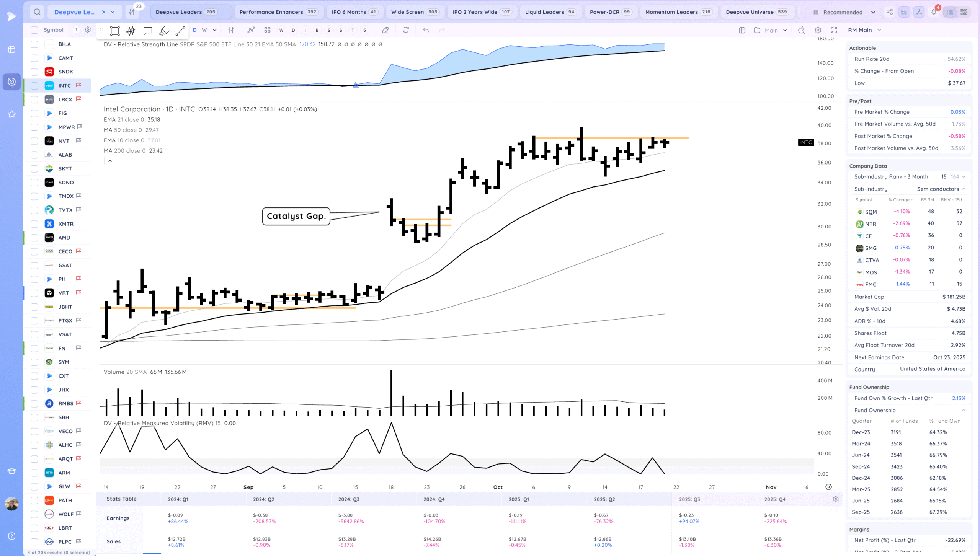Open the Recommended columns dropdown
Viewport: 980px width, 556px height.
(x=844, y=12)
